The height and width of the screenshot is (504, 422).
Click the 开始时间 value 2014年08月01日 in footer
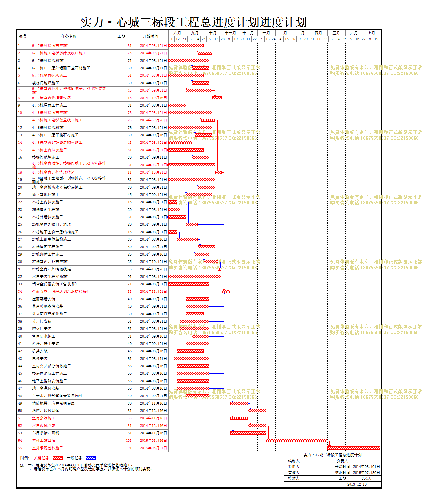pyautogui.click(x=366, y=467)
